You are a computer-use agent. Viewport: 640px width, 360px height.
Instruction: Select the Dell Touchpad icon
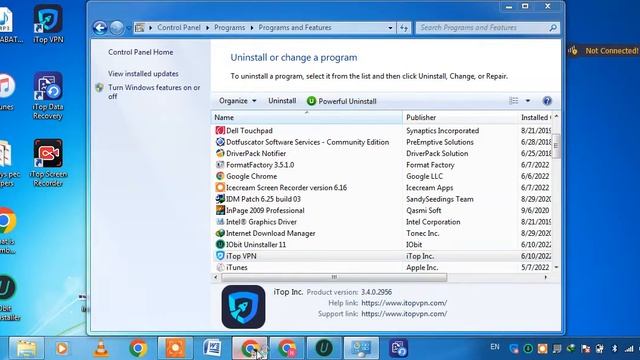coord(220,131)
